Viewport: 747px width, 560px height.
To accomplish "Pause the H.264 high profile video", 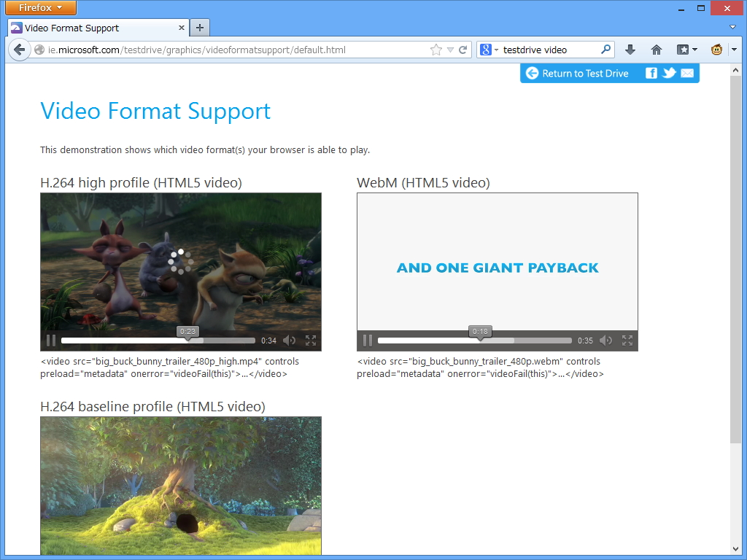I will pos(51,341).
